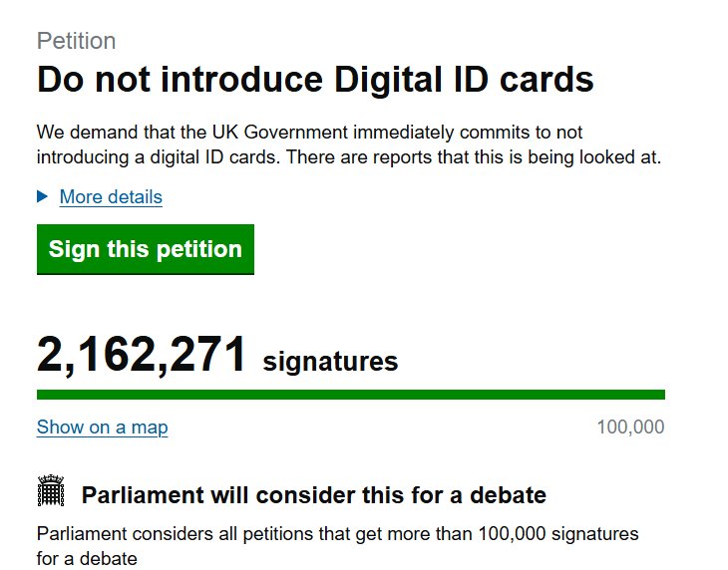
Task: Click the word signatures beside the count
Action: tap(330, 362)
